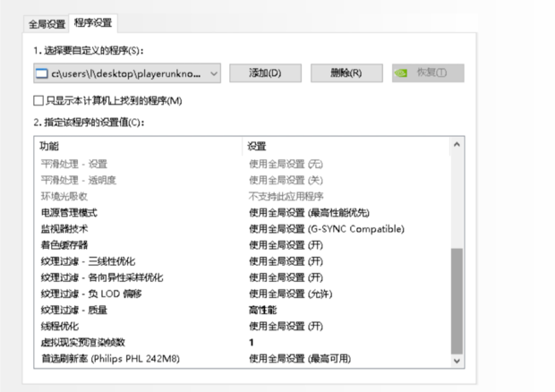Click the 功能 column header
This screenshot has width=555, height=392.
pos(138,146)
